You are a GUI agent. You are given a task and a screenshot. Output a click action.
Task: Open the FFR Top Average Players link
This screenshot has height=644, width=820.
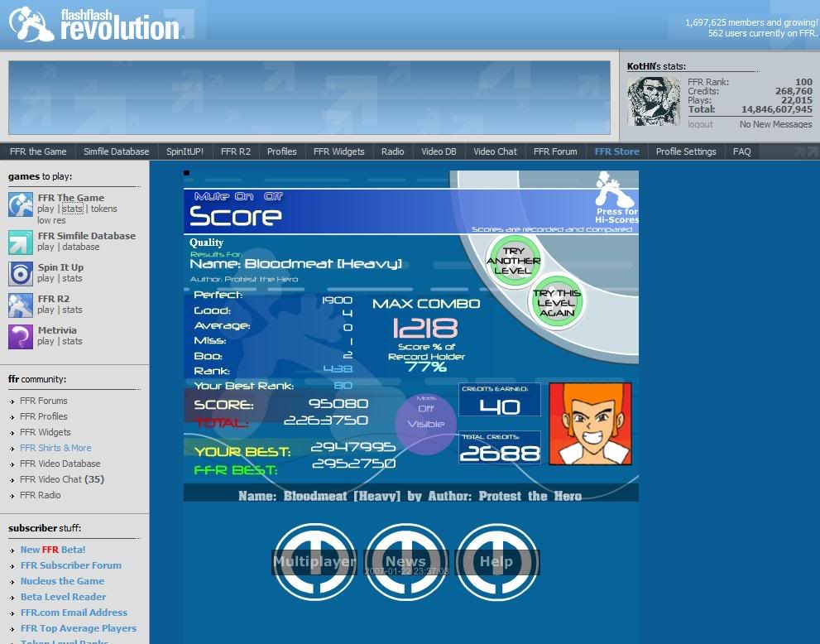point(78,628)
